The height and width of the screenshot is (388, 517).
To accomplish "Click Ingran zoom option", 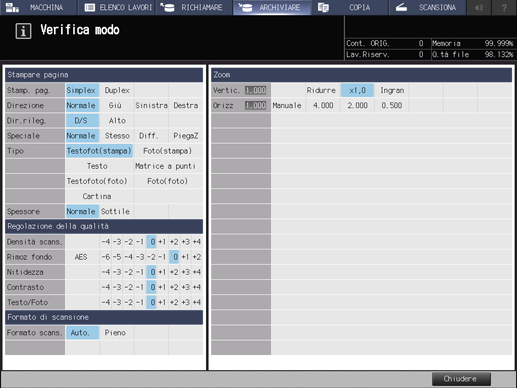I will coord(391,90).
